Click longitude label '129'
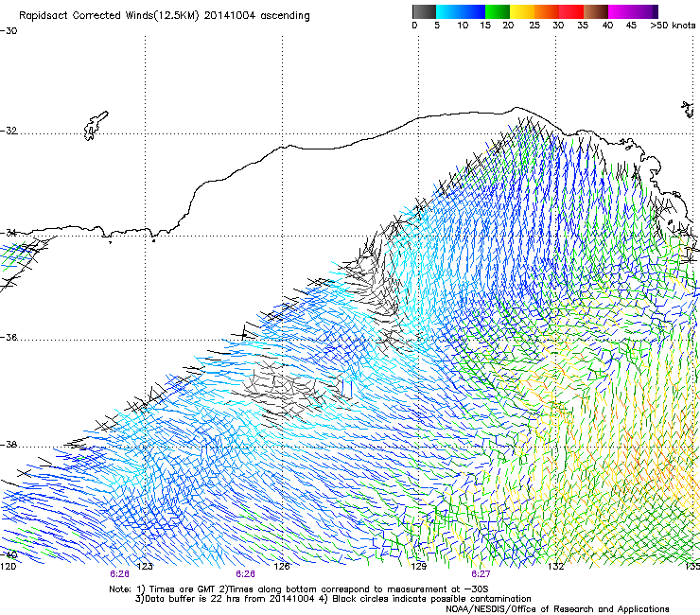700x615 pixels. pos(418,567)
